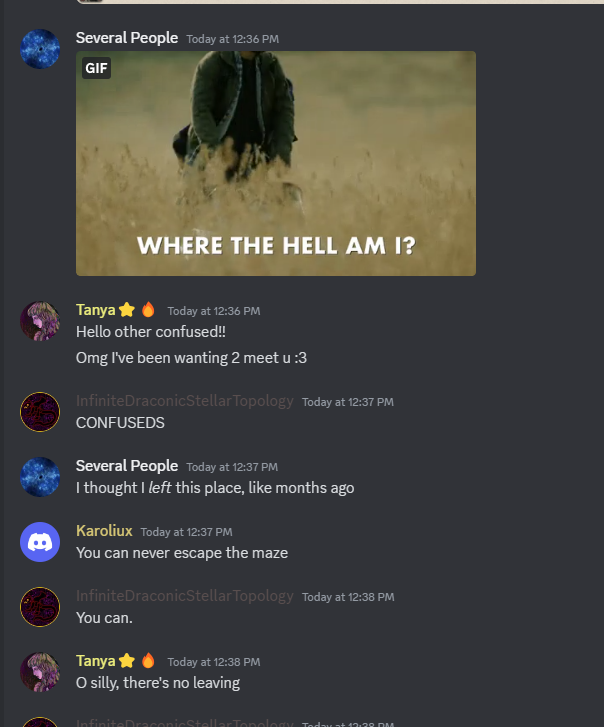Viewport: 604px width, 727px height.
Task: Select the message "Omg I've been wanting 2 meet u :3"
Action: click(x=191, y=358)
